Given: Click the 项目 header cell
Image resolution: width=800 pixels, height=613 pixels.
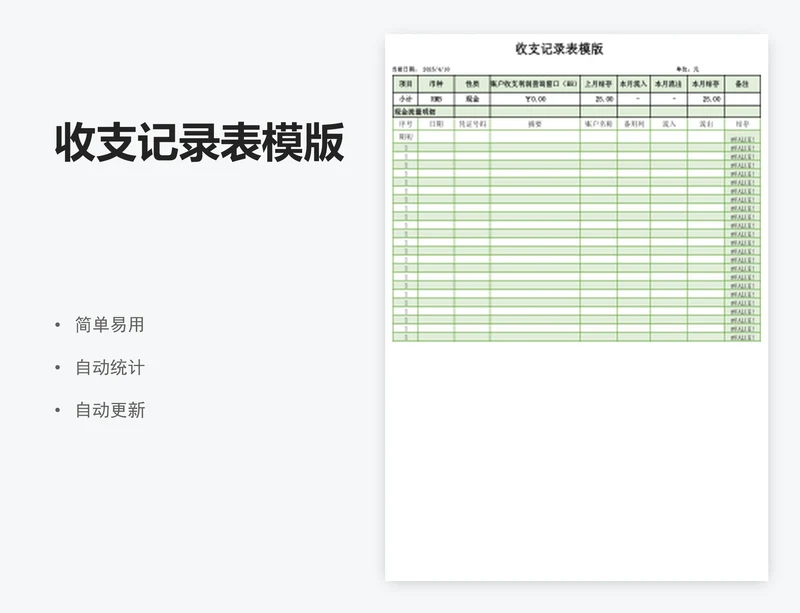Looking at the screenshot, I should point(406,84).
